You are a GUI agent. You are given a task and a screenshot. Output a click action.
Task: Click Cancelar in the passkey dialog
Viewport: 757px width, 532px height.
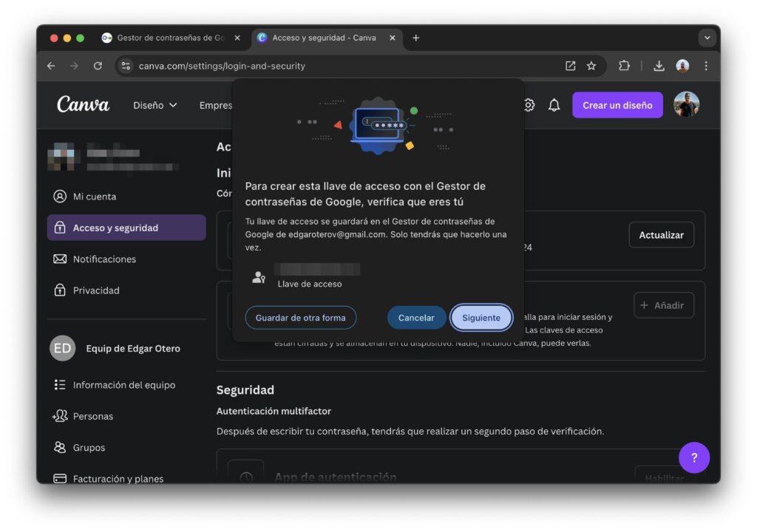point(415,318)
